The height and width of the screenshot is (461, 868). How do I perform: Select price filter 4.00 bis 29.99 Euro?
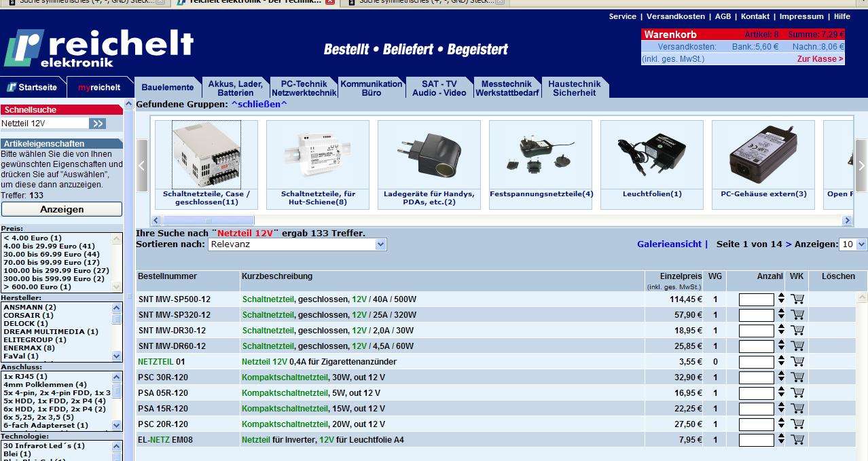click(49, 246)
